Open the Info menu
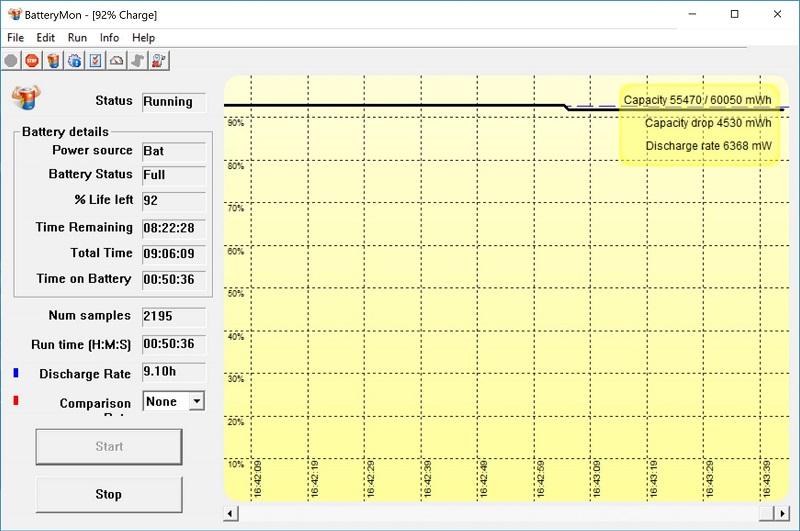This screenshot has height=531, width=800. click(109, 38)
